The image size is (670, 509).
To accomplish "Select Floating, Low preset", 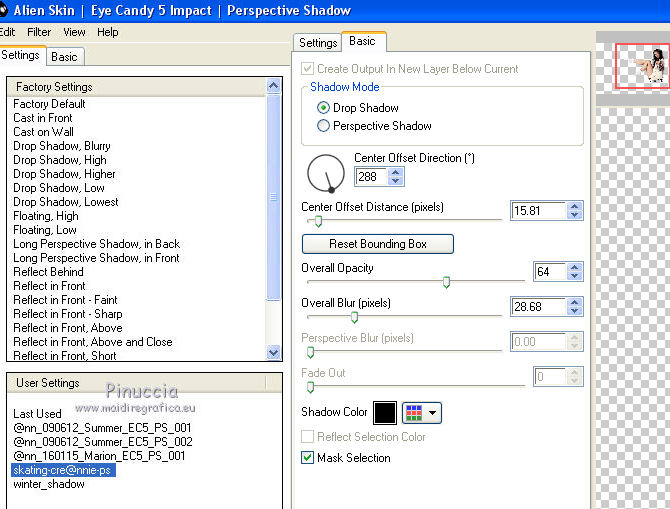I will (x=45, y=230).
